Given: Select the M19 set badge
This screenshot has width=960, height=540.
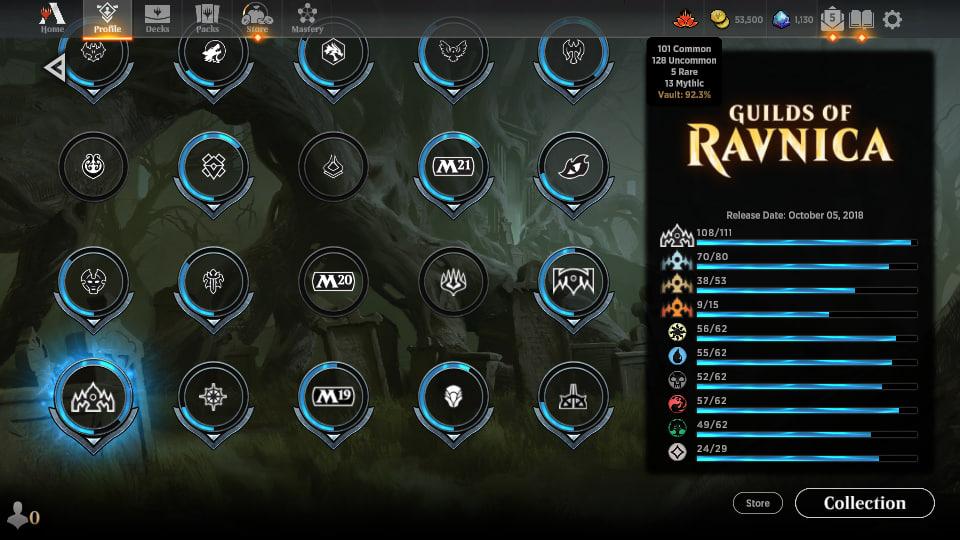Looking at the screenshot, I should 333,397.
